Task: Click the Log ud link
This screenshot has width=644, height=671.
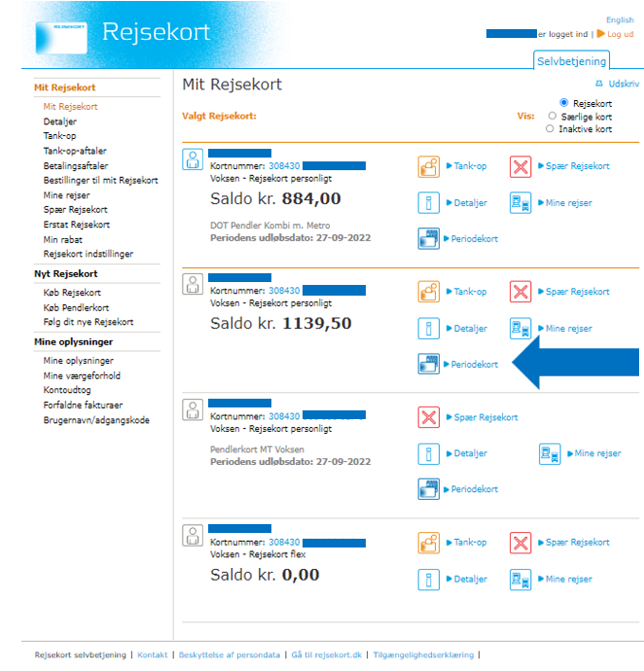Action: coord(620,34)
